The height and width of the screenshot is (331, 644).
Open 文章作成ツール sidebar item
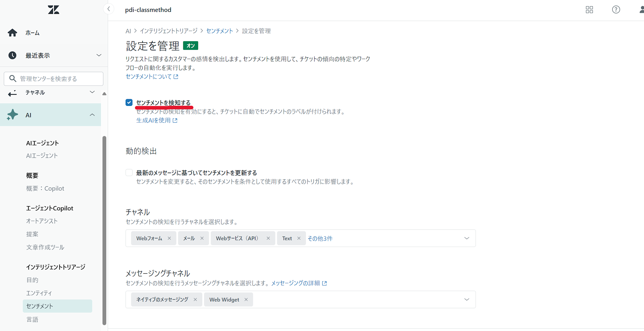[x=45, y=247]
